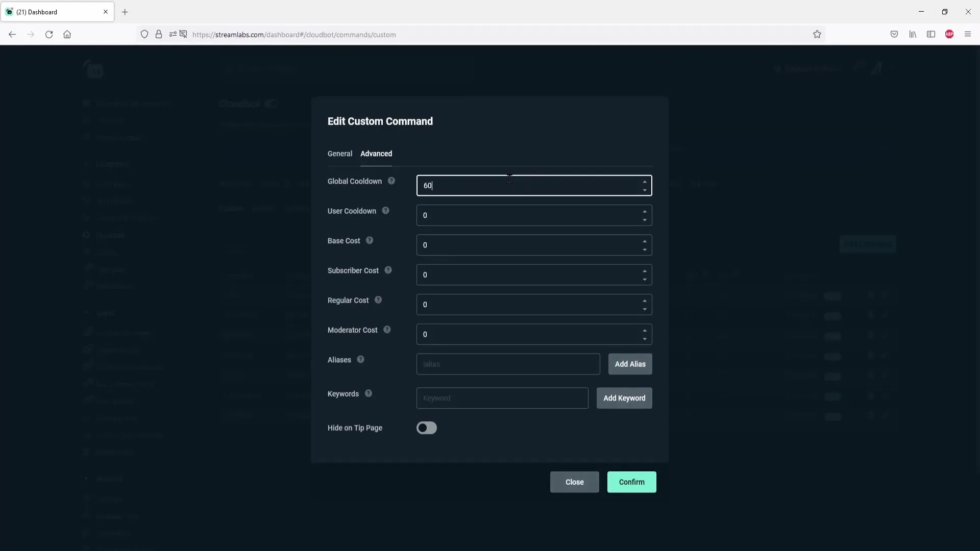Decrease Global Cooldown with down arrow
This screenshot has width=980, height=551.
pos(645,190)
